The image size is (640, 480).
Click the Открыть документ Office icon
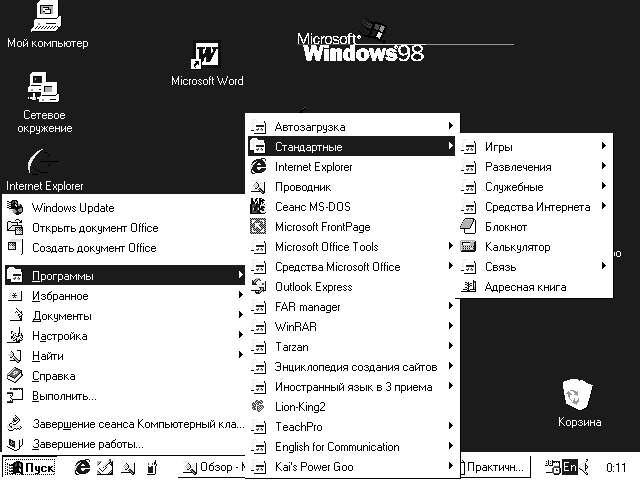click(x=15, y=227)
